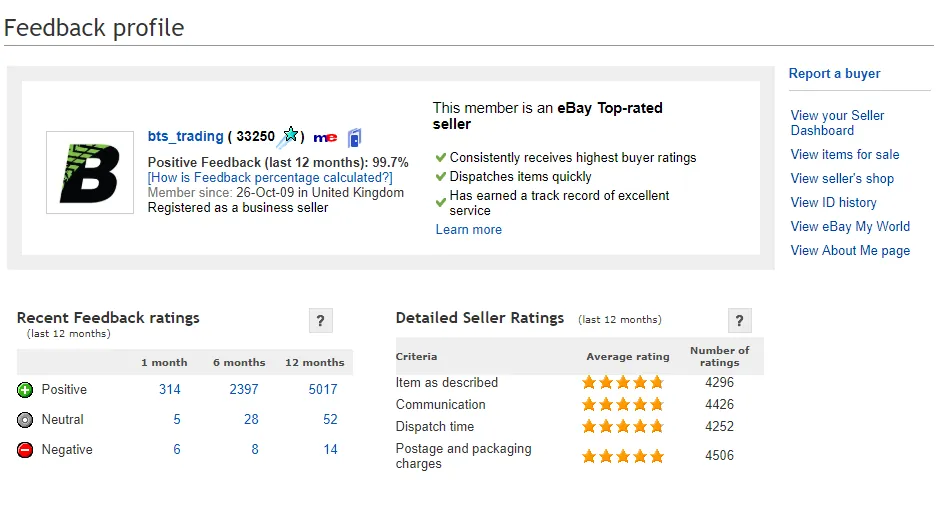The height and width of the screenshot is (509, 944).
Task: Click the feedback star icon after 33250
Action: pyautogui.click(x=288, y=136)
